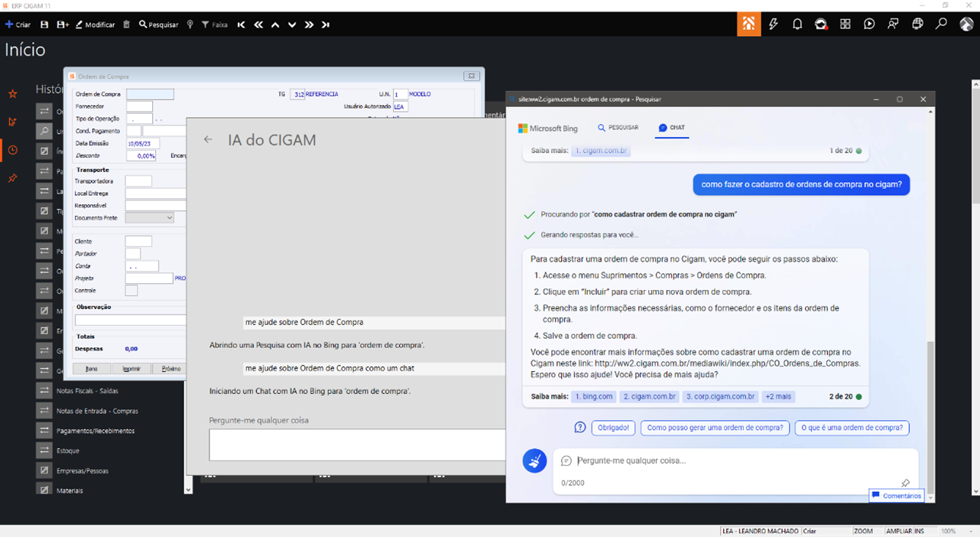The width and height of the screenshot is (980, 537).
Task: Open the Documento Frete dropdown
Action: [x=149, y=218]
